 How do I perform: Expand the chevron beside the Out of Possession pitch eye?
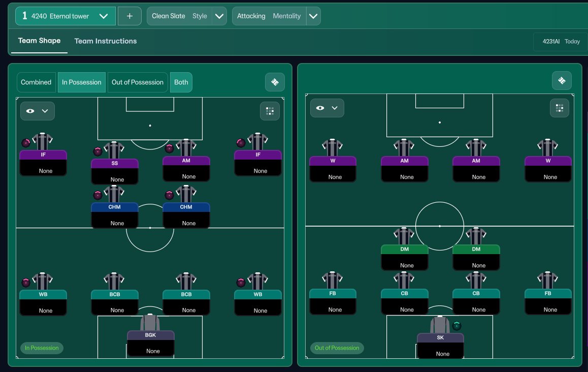click(x=335, y=108)
